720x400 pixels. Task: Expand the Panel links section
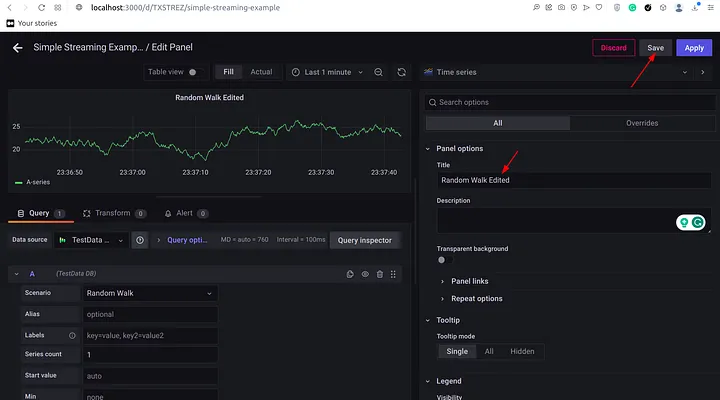[469, 281]
